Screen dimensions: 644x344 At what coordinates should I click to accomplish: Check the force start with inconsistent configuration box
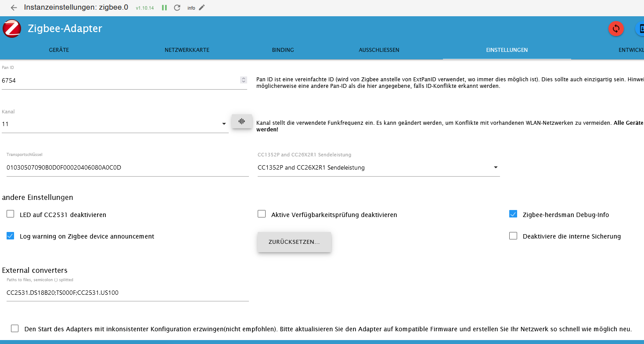pos(15,328)
